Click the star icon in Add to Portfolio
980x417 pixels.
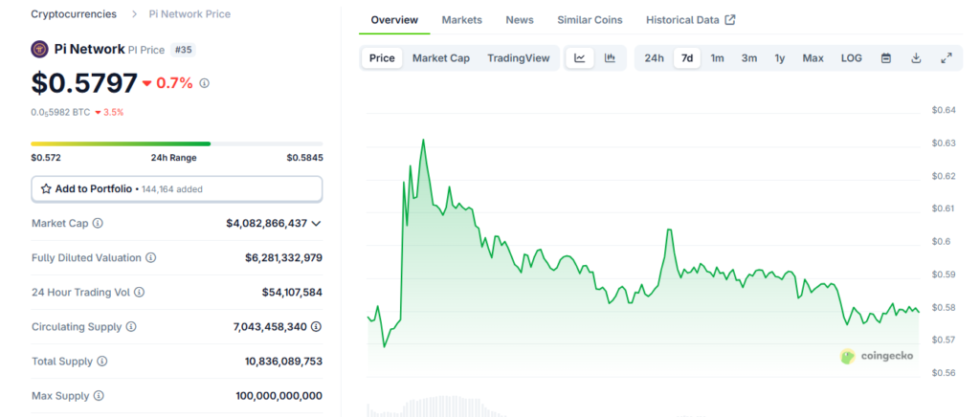46,189
